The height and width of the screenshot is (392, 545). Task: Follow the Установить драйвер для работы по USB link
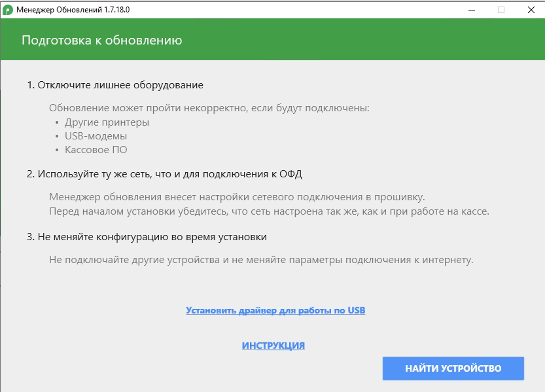275,310
